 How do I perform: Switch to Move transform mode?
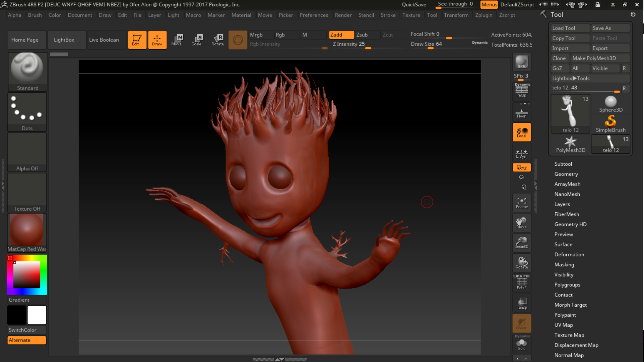(x=177, y=40)
